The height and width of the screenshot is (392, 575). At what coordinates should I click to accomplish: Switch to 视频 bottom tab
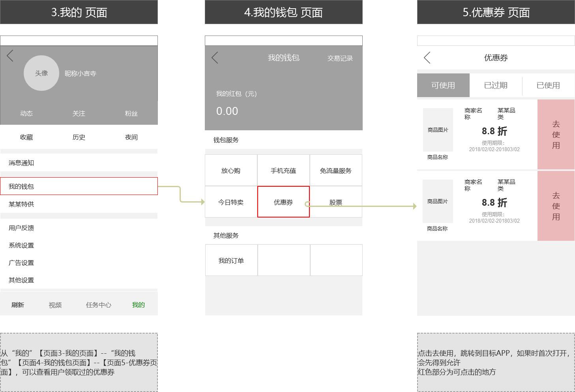[x=55, y=305]
